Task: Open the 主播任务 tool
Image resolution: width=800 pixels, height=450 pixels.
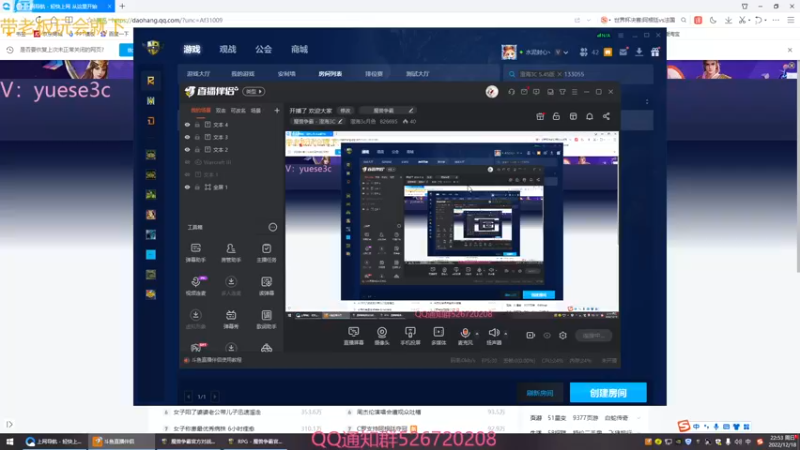Action: (266, 253)
